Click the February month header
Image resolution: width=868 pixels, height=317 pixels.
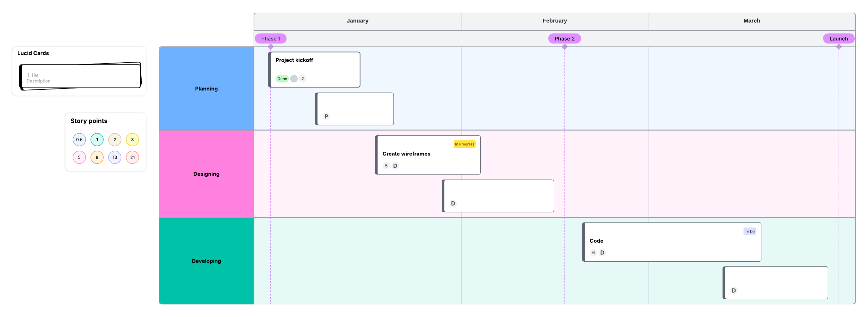(554, 21)
